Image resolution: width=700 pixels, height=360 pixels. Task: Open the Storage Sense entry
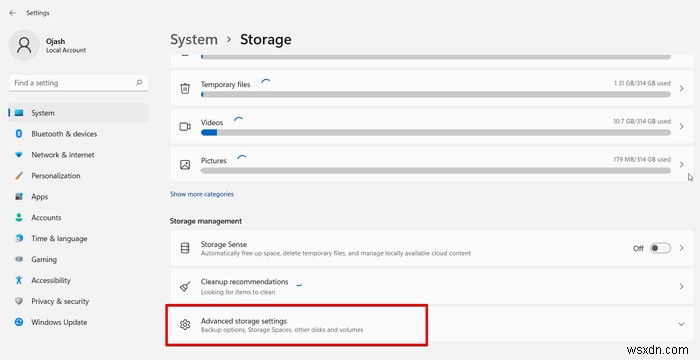[x=432, y=248]
